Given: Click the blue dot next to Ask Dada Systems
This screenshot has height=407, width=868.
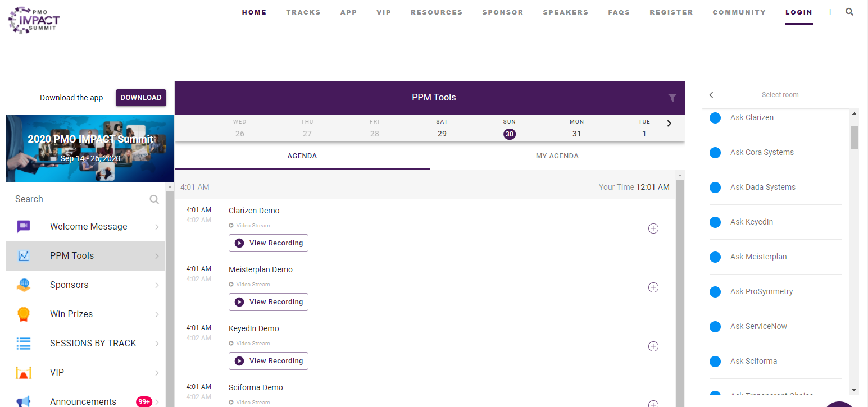Looking at the screenshot, I should click(715, 188).
